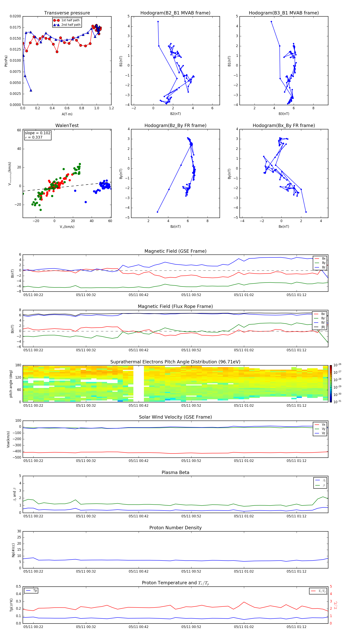Click the 'Proton Number Density' title
This screenshot has width=351, height=644.
pos(175,528)
